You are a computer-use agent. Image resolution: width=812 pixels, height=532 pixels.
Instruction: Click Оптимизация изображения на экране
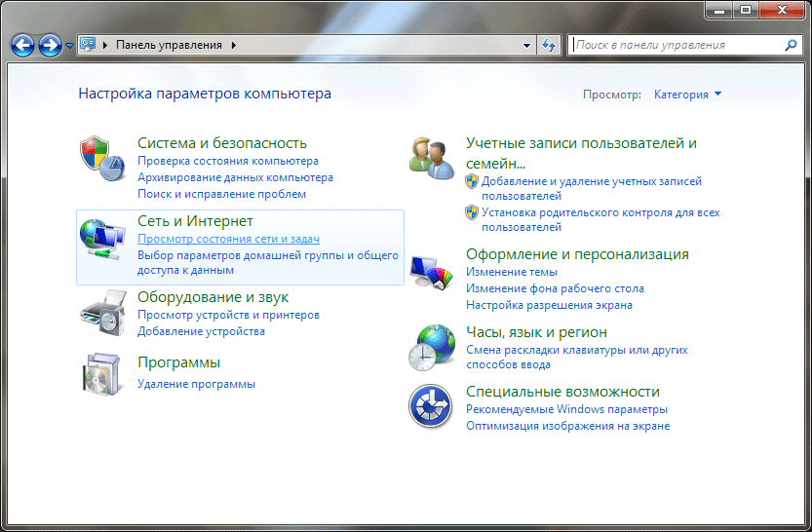tap(568, 426)
